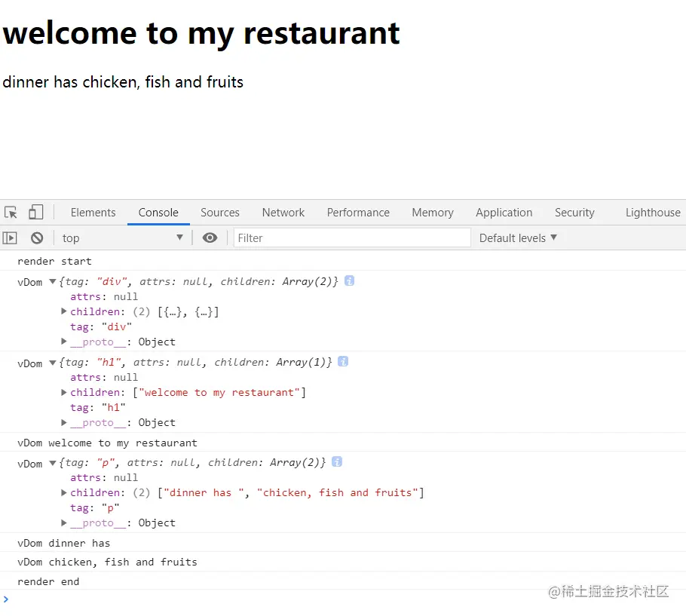This screenshot has height=616, width=686.
Task: Open the Lighthouse tab
Action: click(653, 213)
